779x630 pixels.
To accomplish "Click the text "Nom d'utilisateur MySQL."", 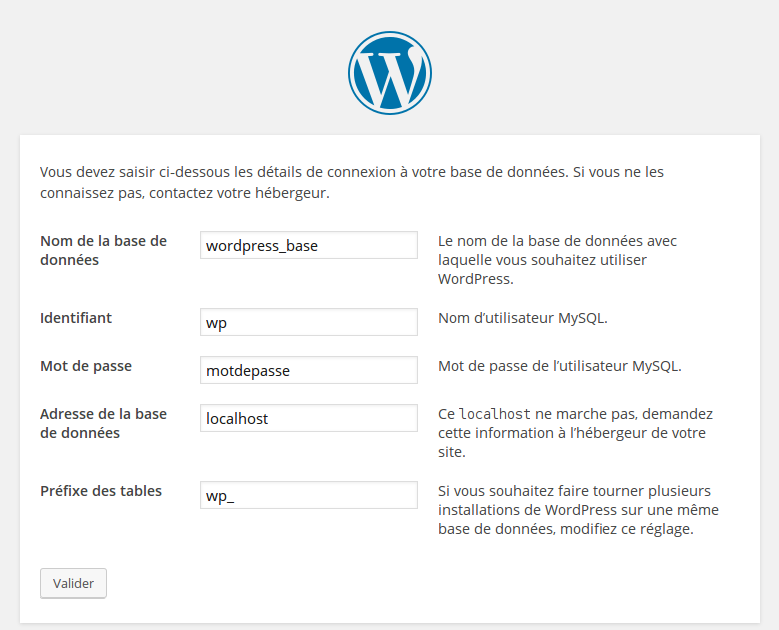I will (523, 318).
